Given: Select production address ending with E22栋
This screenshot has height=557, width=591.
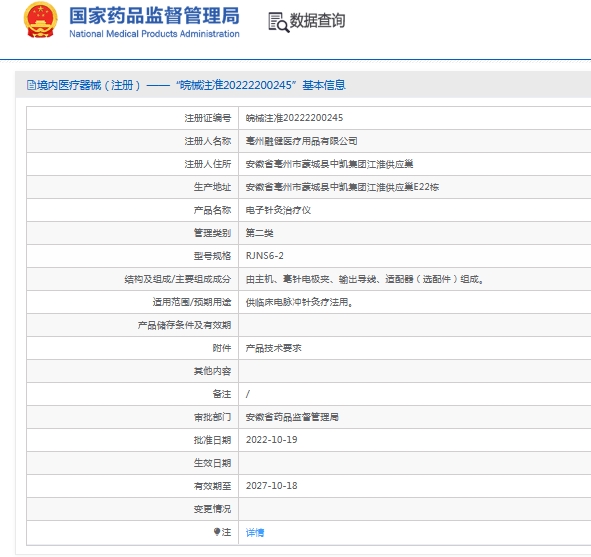Looking at the screenshot, I should (x=342, y=187).
